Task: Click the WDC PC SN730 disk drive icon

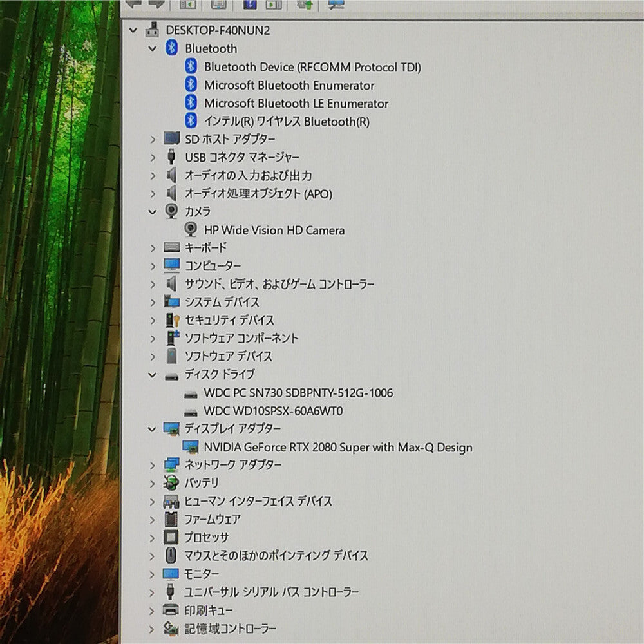Action: coord(190,394)
